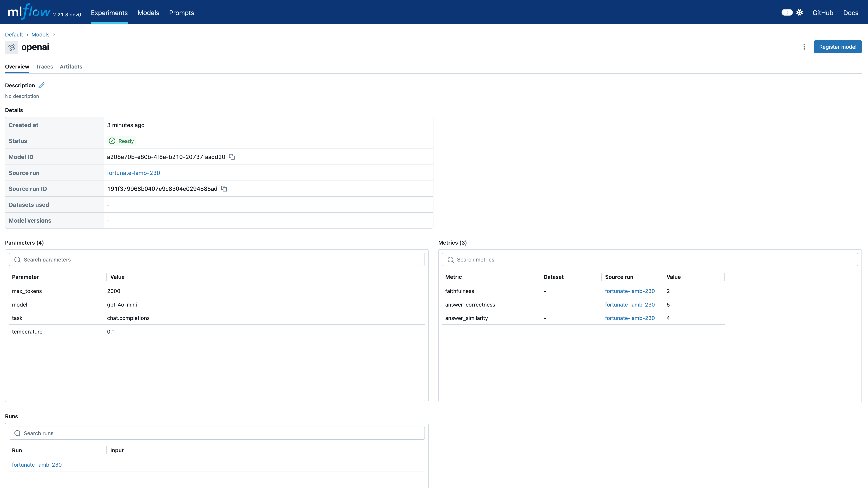Switch to the Artifacts tab
Image resolution: width=868 pixels, height=488 pixels.
(x=71, y=67)
